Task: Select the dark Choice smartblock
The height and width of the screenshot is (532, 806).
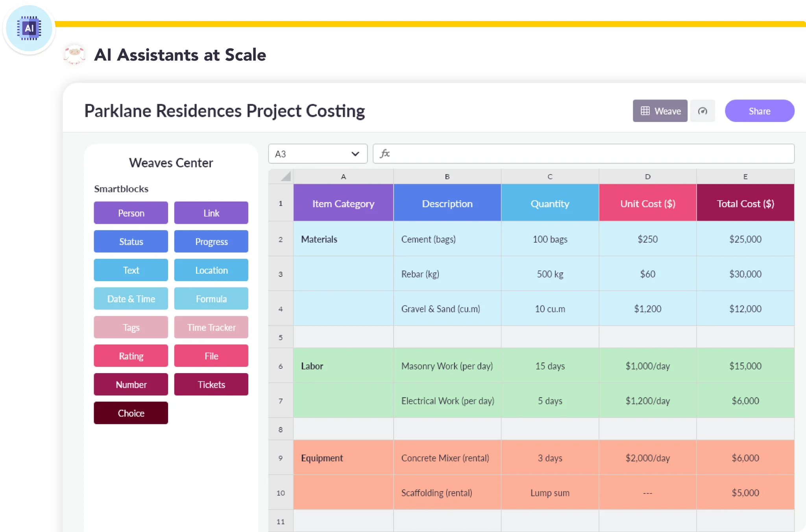Action: 131,413
